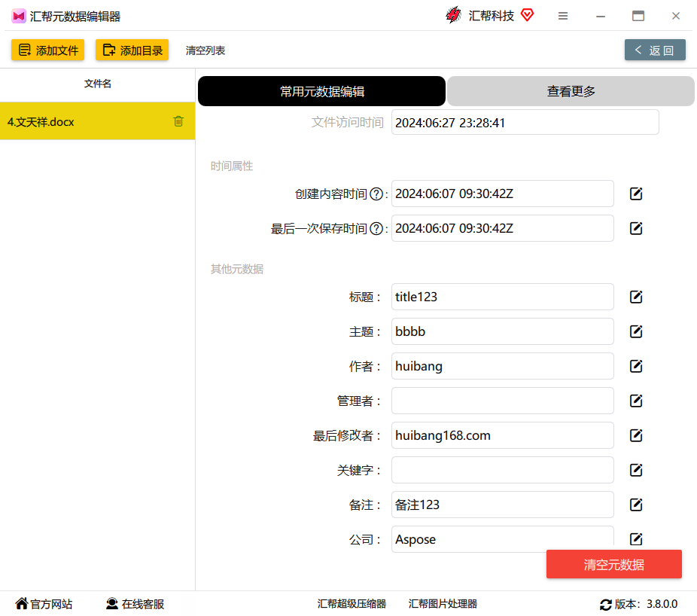The image size is (697, 616).
Task: Click the edit icon next to 公司
Action: pos(636,539)
